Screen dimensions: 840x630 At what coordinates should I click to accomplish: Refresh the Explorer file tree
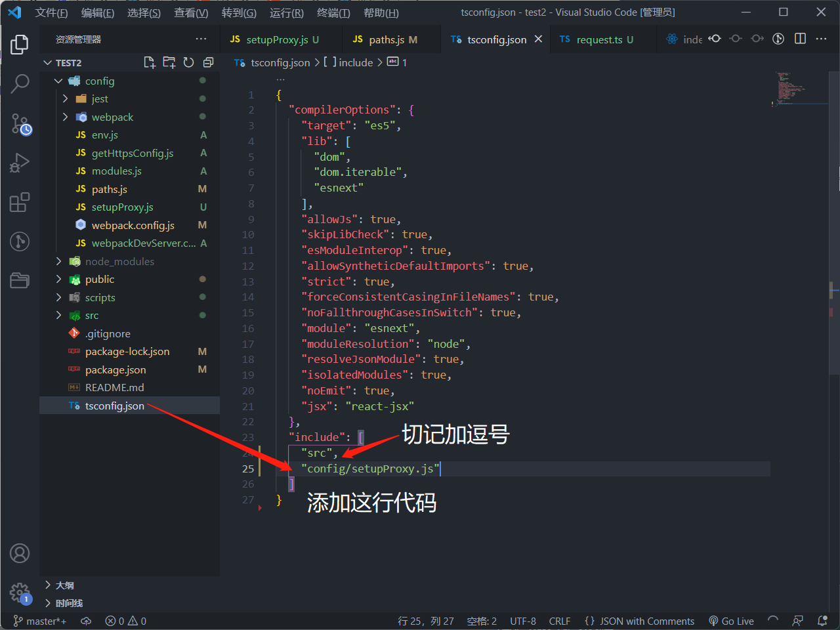tap(189, 62)
